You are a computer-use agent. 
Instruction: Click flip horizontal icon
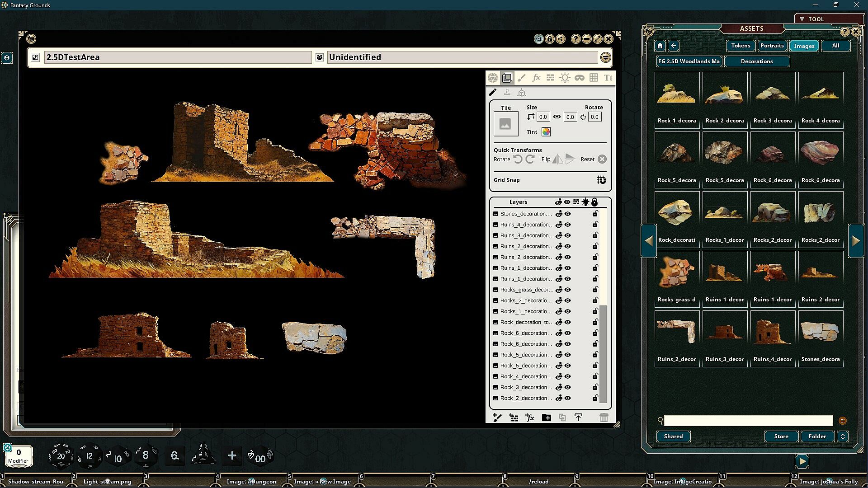coord(557,159)
